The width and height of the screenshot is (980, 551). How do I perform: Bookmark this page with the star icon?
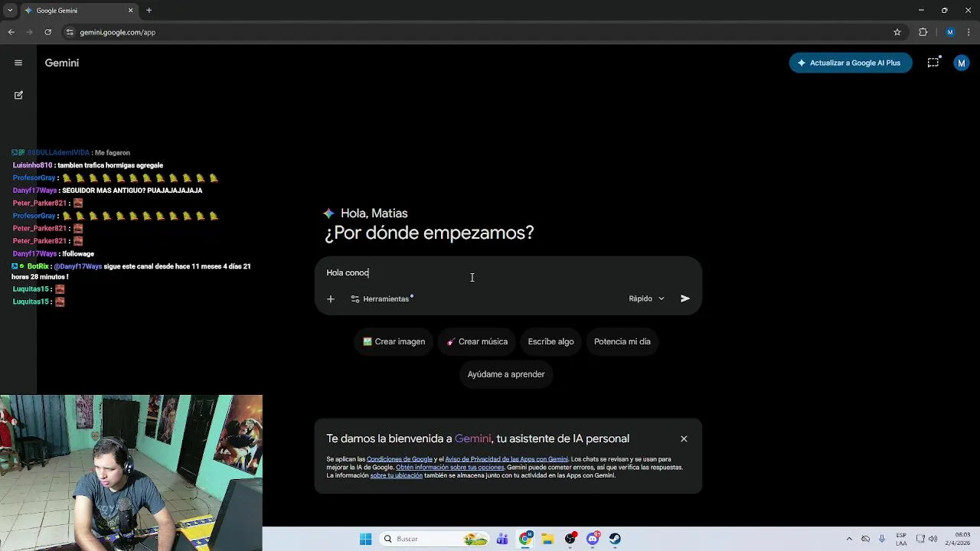(897, 32)
